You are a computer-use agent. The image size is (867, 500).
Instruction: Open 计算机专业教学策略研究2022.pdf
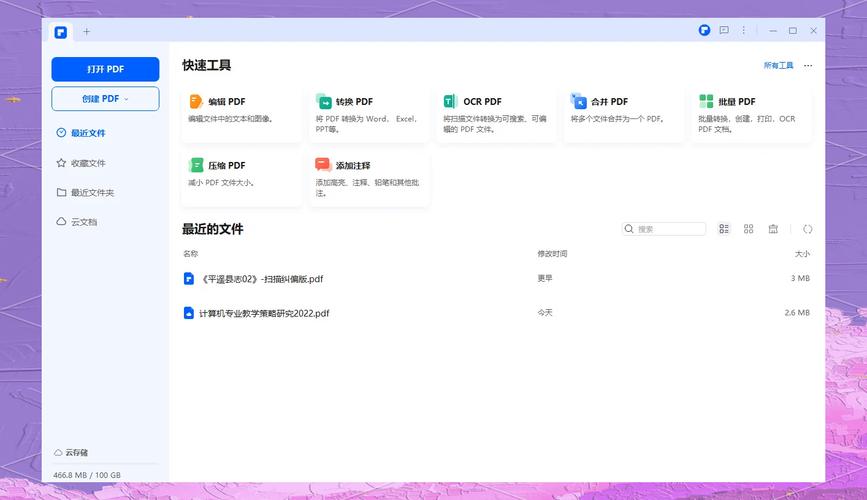264,313
